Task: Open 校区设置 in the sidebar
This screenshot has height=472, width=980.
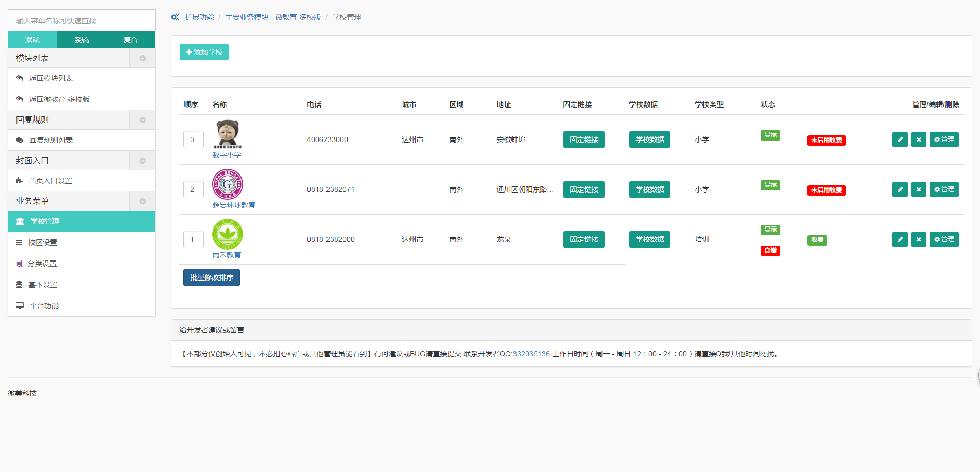Action: (x=43, y=242)
